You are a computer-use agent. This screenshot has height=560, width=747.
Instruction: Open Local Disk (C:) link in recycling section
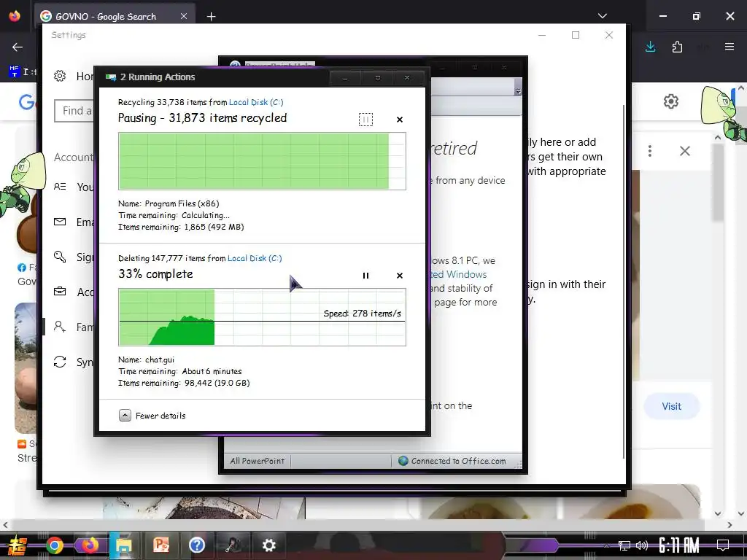tap(256, 102)
